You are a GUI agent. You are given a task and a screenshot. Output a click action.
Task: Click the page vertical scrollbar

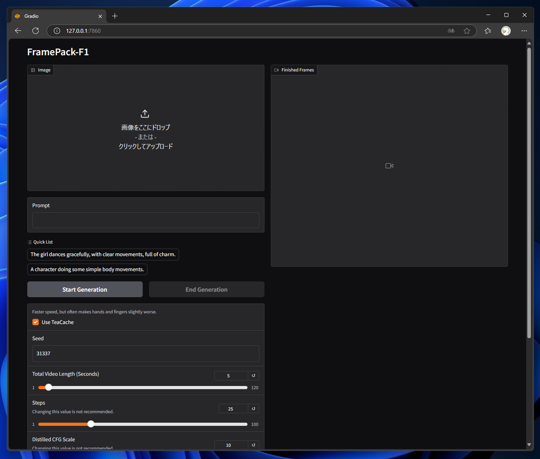click(529, 193)
